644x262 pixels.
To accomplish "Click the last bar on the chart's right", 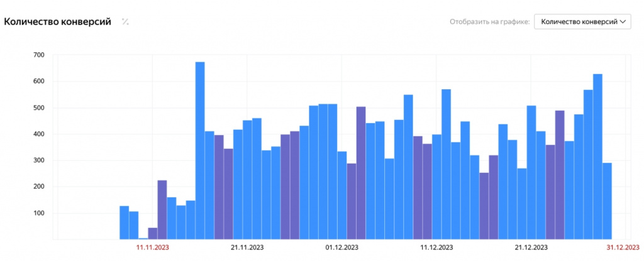I will click(x=607, y=201).
